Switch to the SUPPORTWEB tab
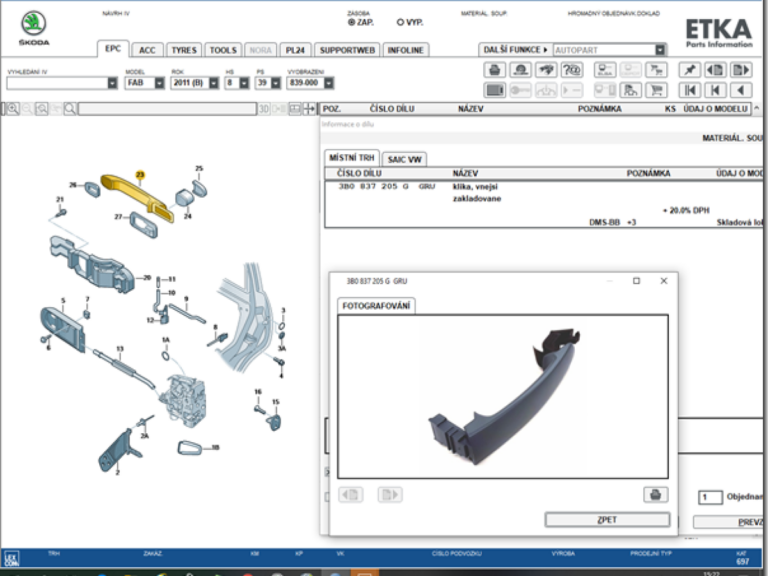Screen dimensions: 768x576 pos(347,50)
